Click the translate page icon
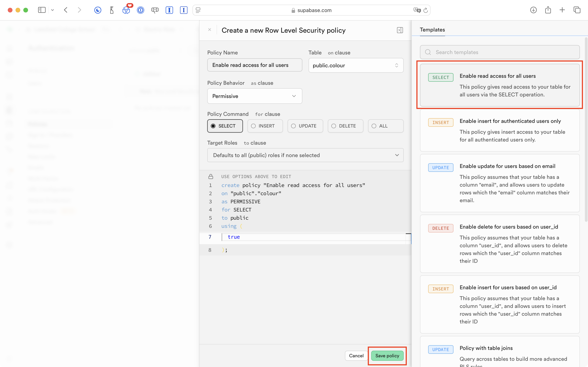The height and width of the screenshot is (367, 588). [417, 10]
